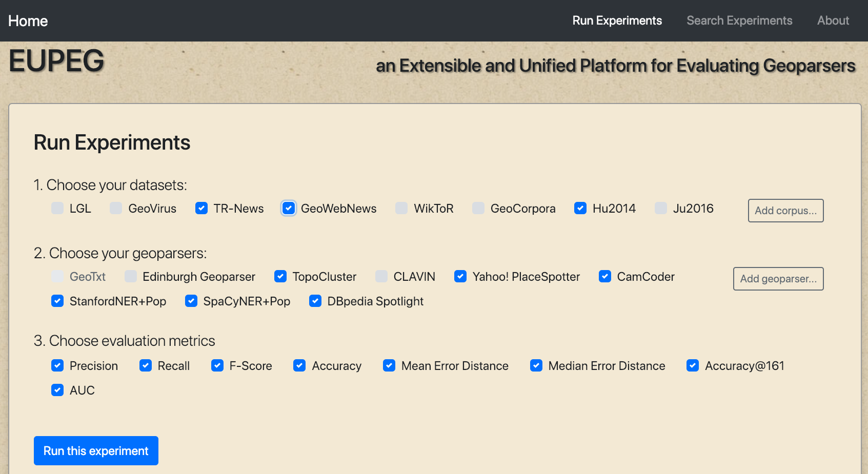This screenshot has height=474, width=868.
Task: Uncheck the Accuracy metric
Action: coord(299,366)
